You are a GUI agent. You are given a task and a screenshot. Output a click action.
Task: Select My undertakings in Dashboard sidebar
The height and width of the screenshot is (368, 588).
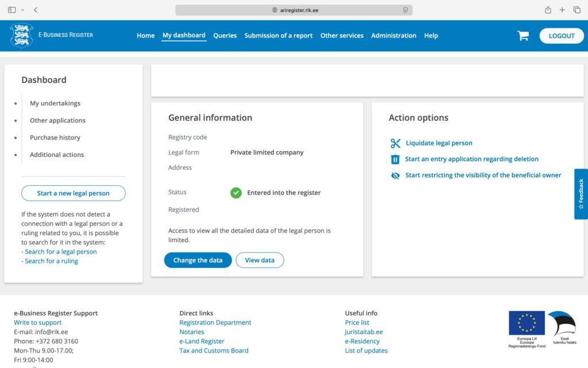tap(55, 103)
